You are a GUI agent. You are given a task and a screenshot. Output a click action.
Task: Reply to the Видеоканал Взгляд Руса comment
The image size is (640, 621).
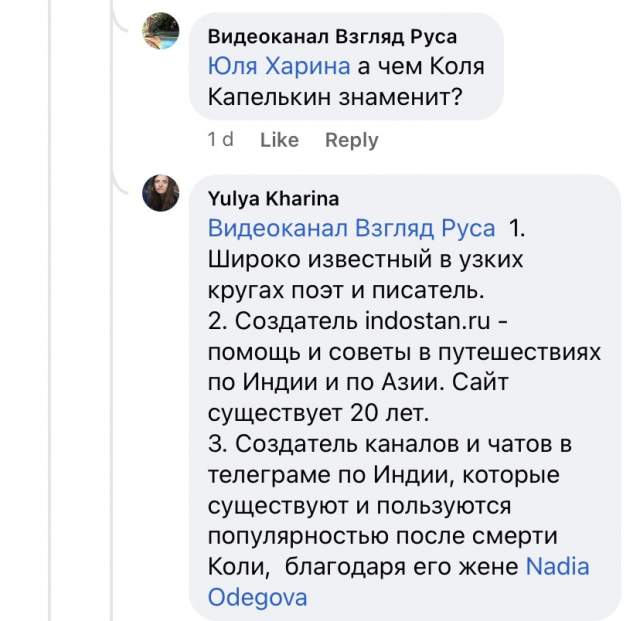pos(351,140)
